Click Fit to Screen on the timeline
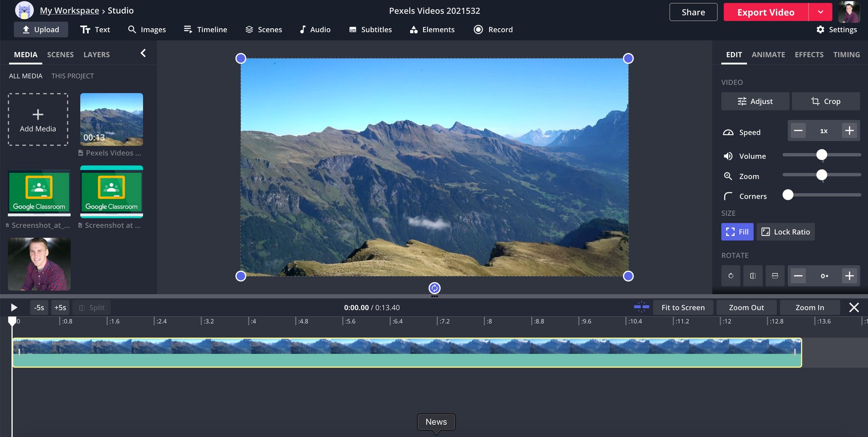The image size is (868, 437). [683, 307]
